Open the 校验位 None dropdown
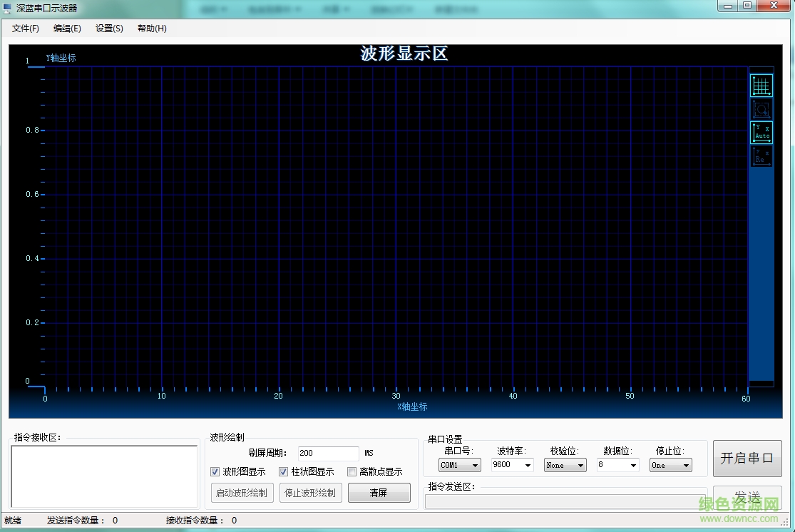 point(565,465)
